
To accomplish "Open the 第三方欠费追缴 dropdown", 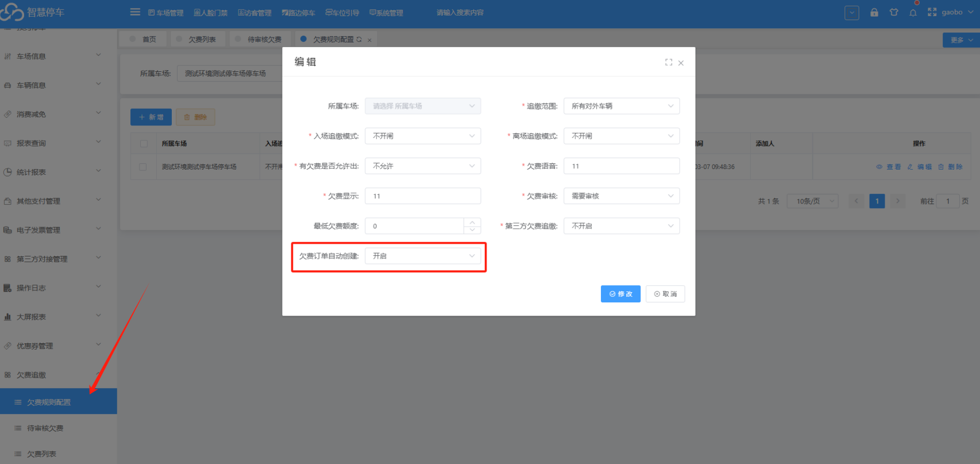I will [622, 226].
